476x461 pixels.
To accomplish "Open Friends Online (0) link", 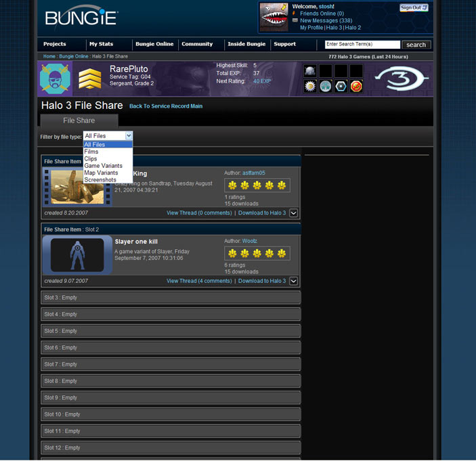I will tap(322, 14).
